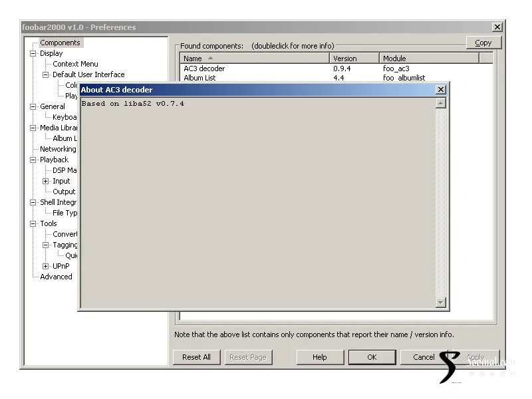
Task: Collapse the Media Library tree node
Action: (33, 128)
